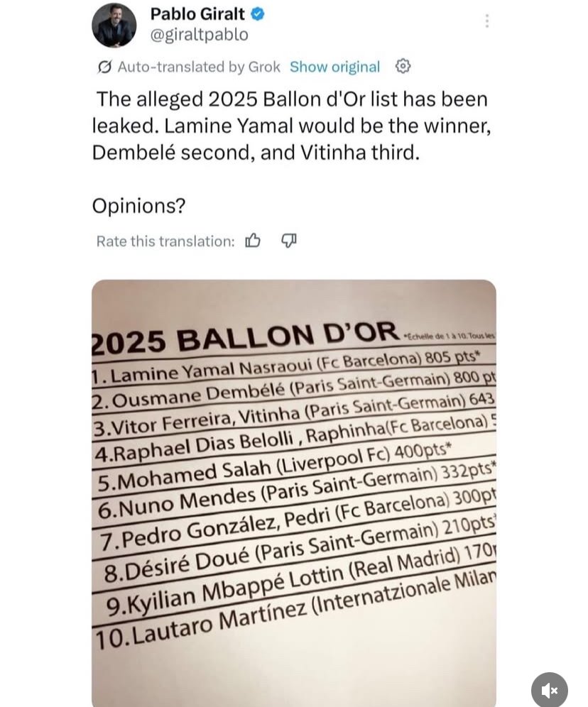
Task: Unmute the video with the speaker button
Action: 549,689
